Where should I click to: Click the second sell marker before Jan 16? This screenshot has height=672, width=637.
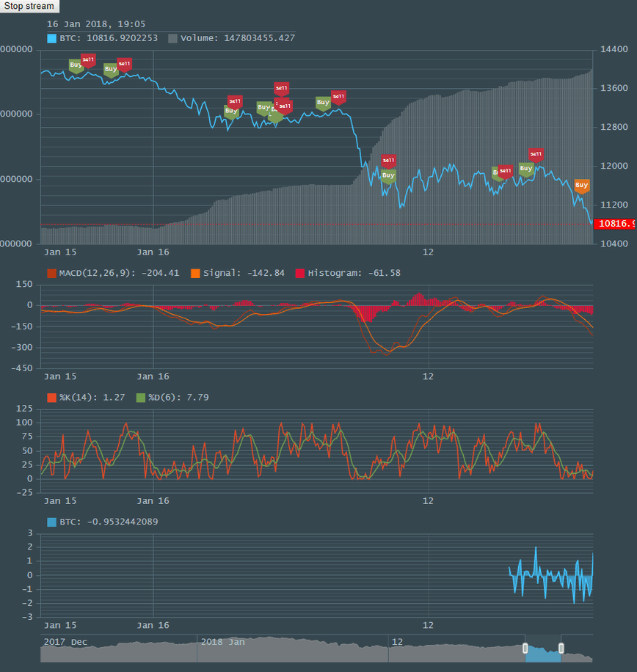124,65
